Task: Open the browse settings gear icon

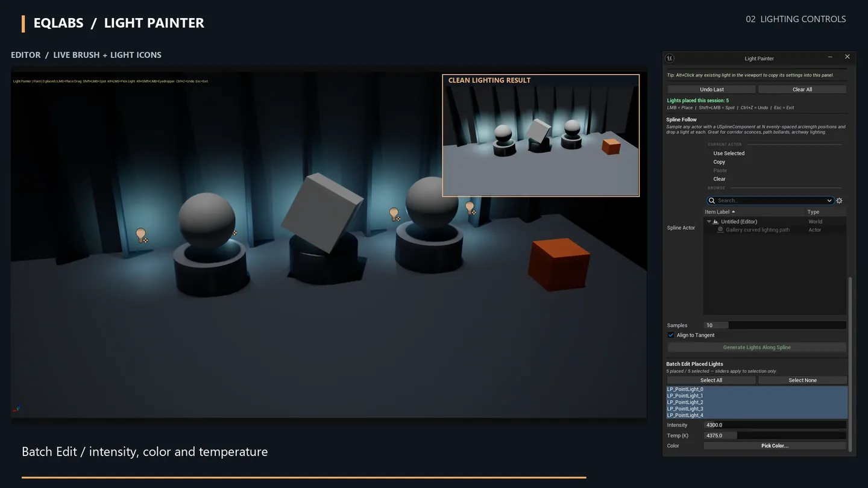Action: tap(839, 201)
